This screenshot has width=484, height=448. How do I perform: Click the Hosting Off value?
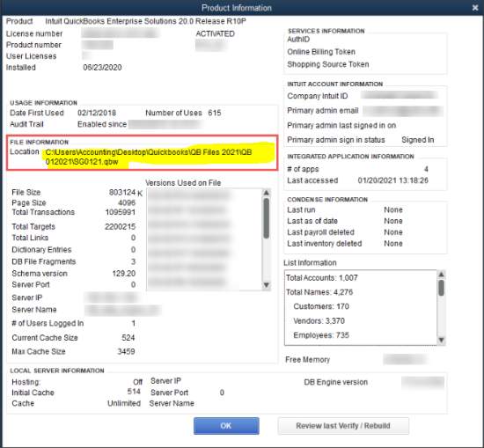(x=137, y=382)
